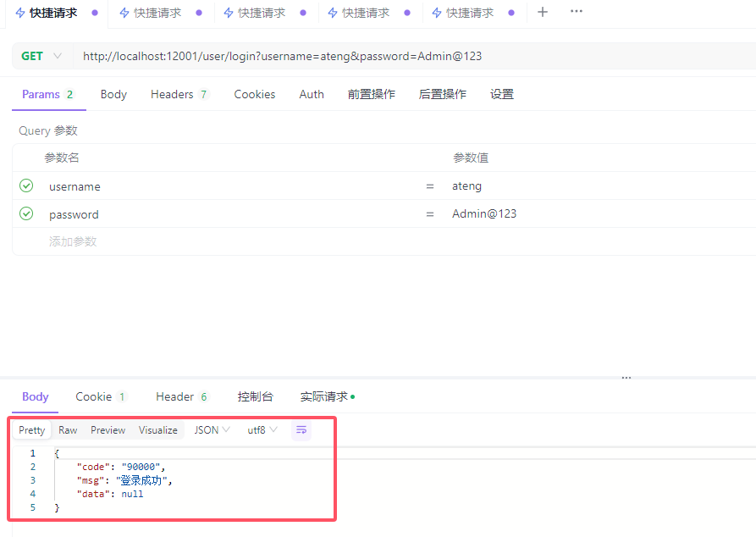Open the tab bar more options ellipsis

point(577,12)
